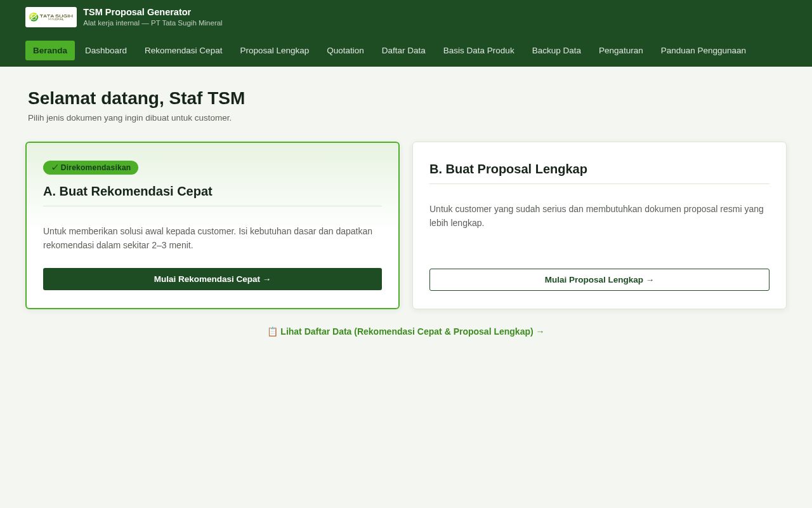Select the B. Buat Proposal Lengkap heading
Screen dimensions: 812x508
point(509,169)
